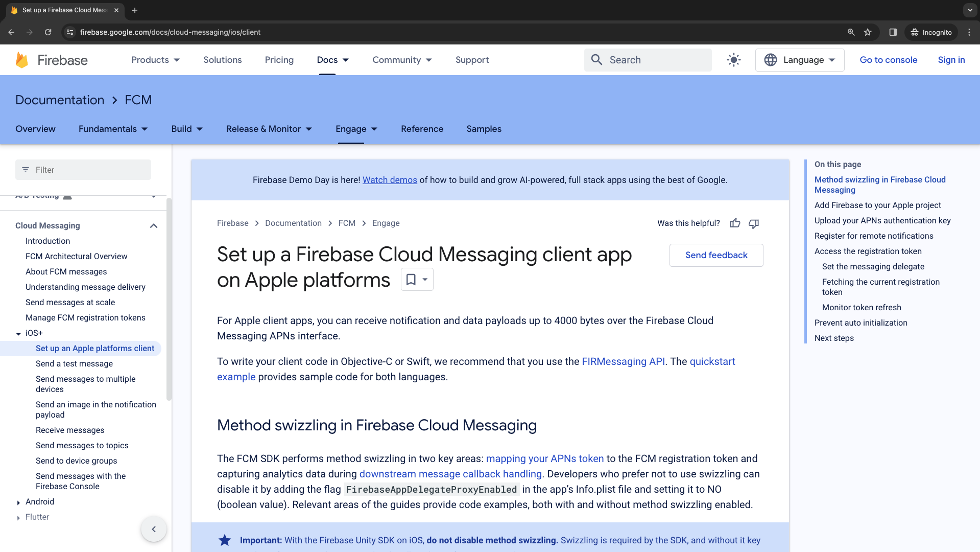Open a new browser tab with plus icon
The width and height of the screenshot is (980, 552).
(x=135, y=10)
